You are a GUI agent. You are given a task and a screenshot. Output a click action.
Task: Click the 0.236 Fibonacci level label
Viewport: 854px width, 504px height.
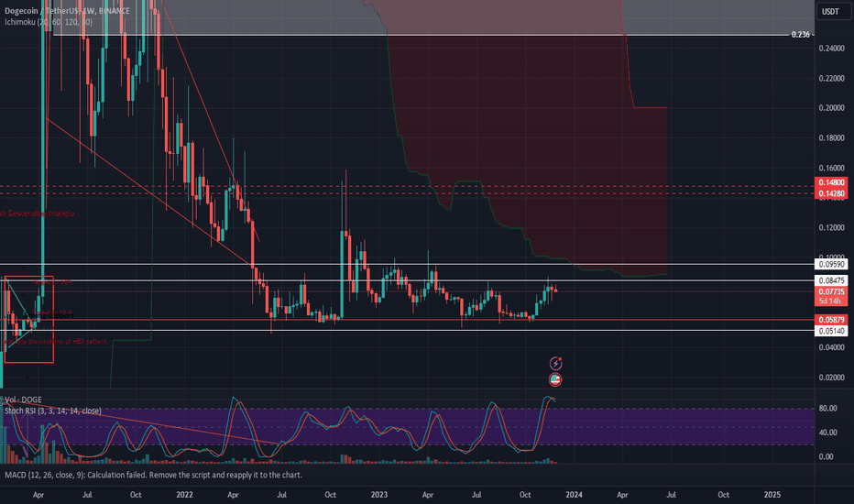click(x=800, y=35)
